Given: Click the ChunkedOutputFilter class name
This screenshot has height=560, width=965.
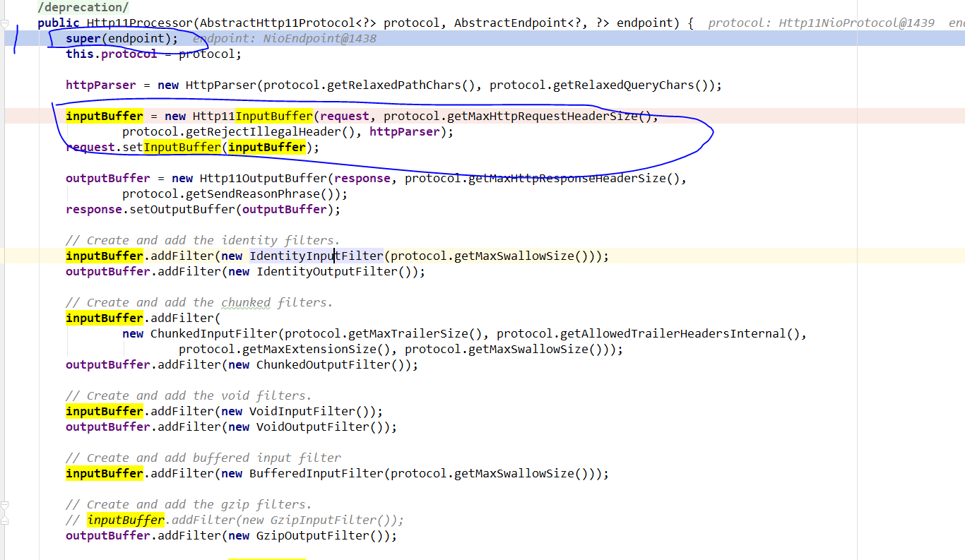Looking at the screenshot, I should (323, 364).
